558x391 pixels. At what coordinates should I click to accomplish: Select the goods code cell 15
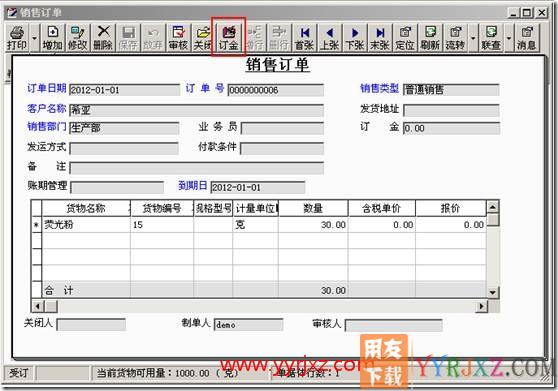[x=162, y=224]
